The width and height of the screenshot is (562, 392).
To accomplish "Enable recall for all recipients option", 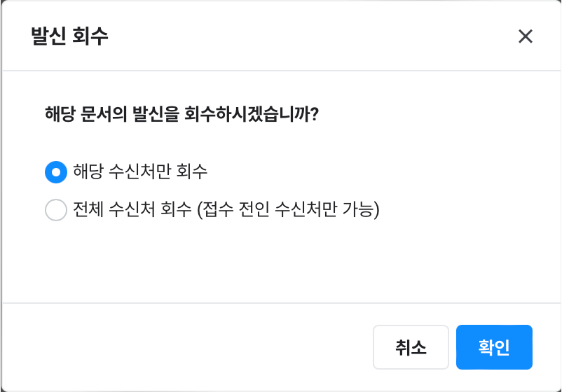I will tap(56, 210).
